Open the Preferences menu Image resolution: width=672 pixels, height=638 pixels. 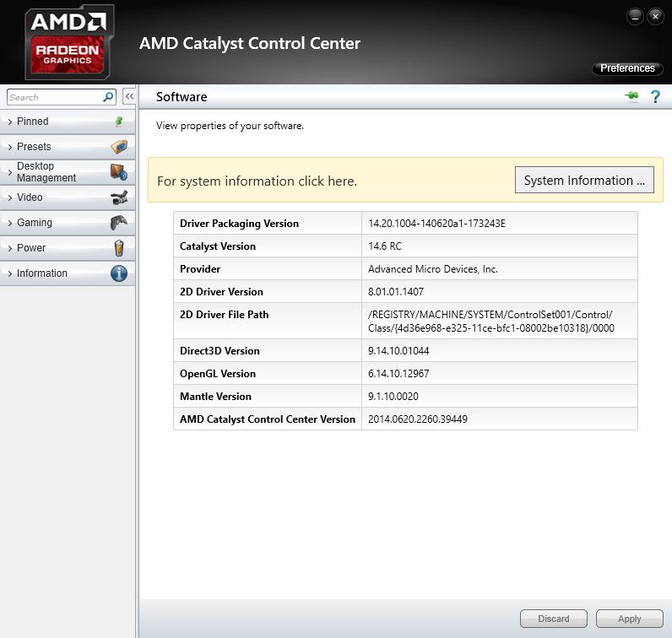[627, 68]
